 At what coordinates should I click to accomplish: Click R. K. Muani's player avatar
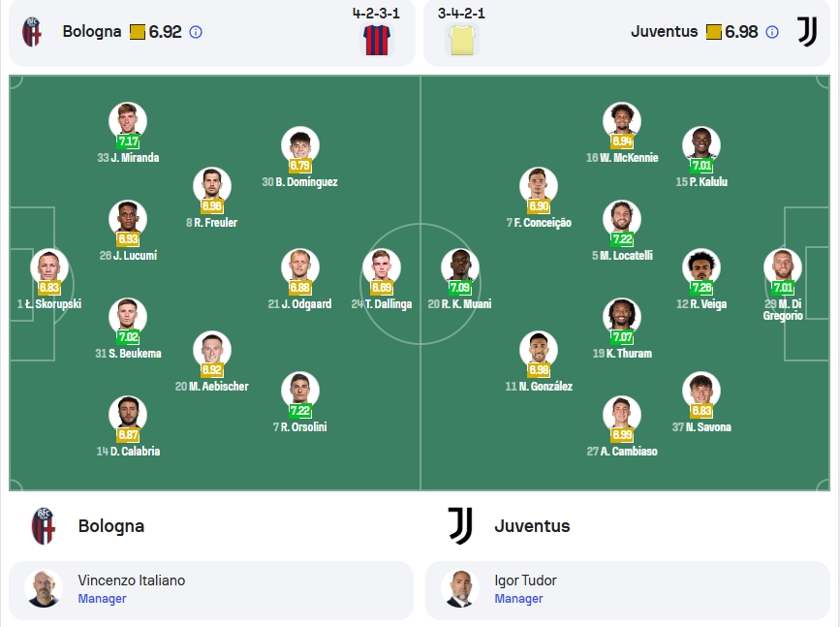coord(460,267)
